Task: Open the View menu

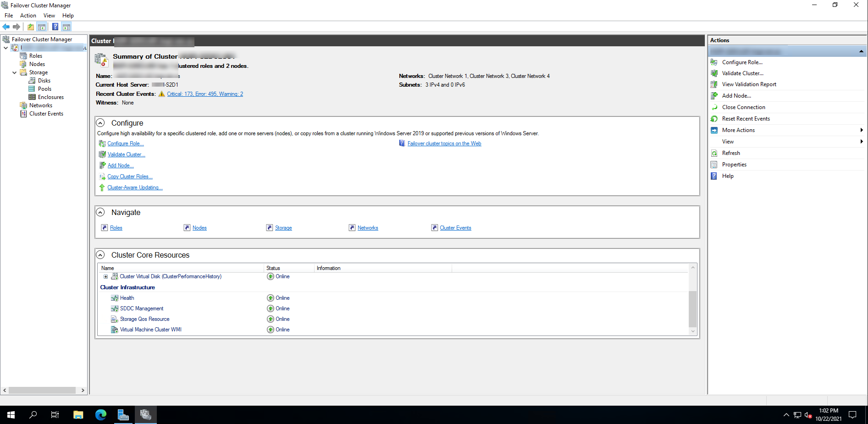Action: (49, 16)
